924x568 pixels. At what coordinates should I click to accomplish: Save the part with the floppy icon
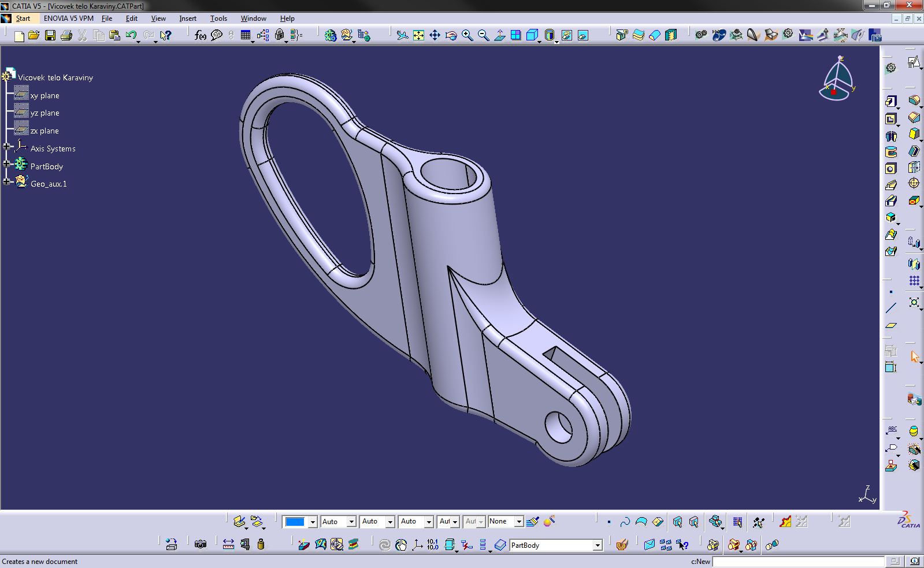coord(50,36)
